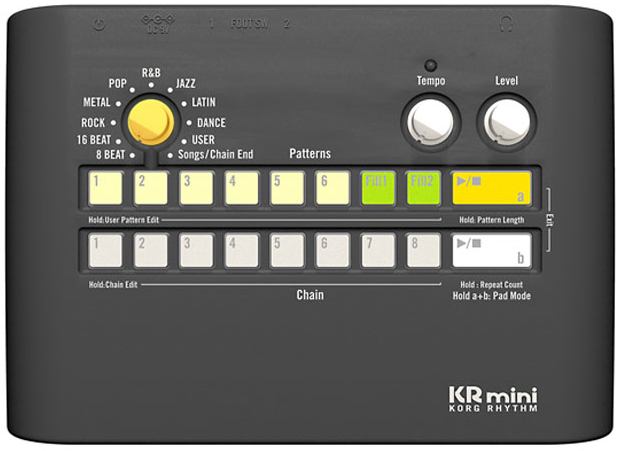The image size is (623, 451).
Task: Click the power icon on top edge
Action: click(99, 25)
